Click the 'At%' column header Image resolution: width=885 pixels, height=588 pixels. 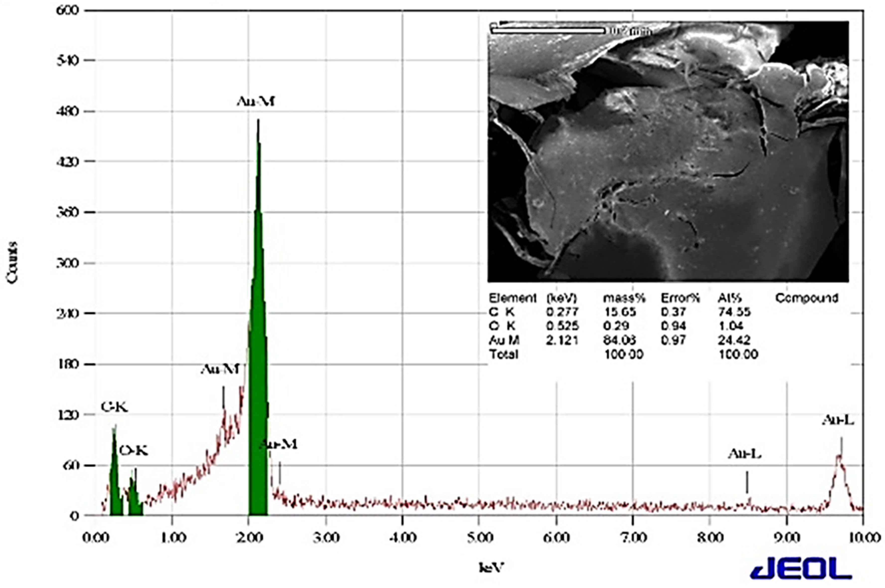[x=730, y=298]
